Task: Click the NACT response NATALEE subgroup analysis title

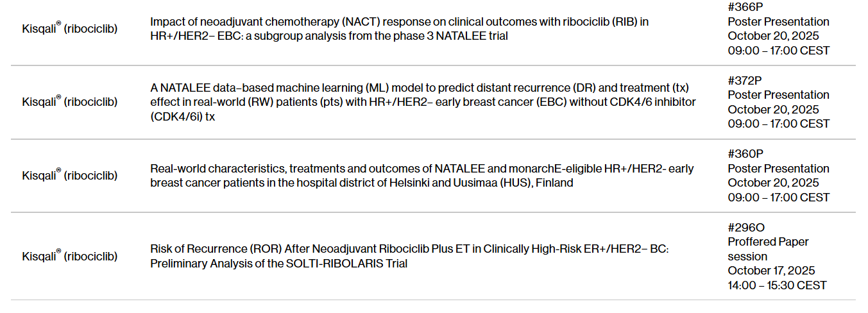Action: 399,29
